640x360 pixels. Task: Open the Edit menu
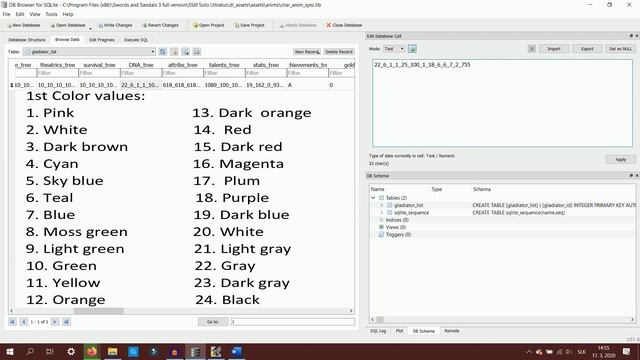[x=20, y=14]
